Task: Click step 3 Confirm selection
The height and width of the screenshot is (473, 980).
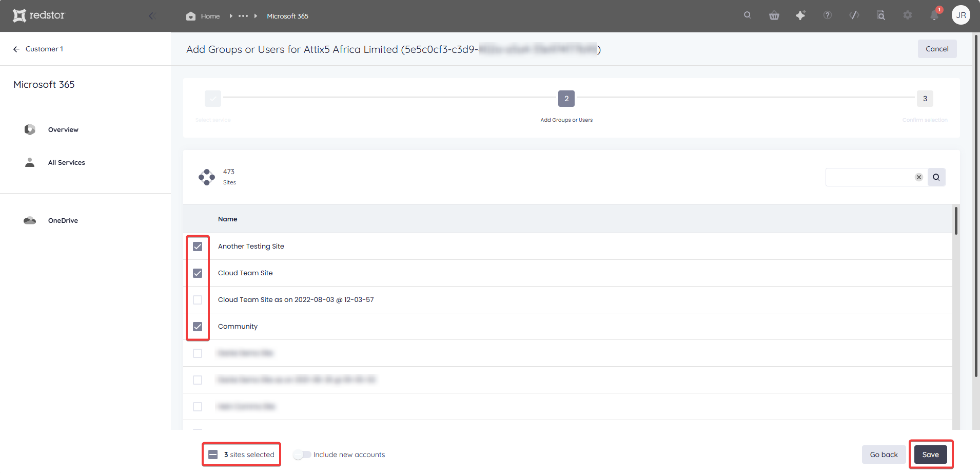Action: 925,99
